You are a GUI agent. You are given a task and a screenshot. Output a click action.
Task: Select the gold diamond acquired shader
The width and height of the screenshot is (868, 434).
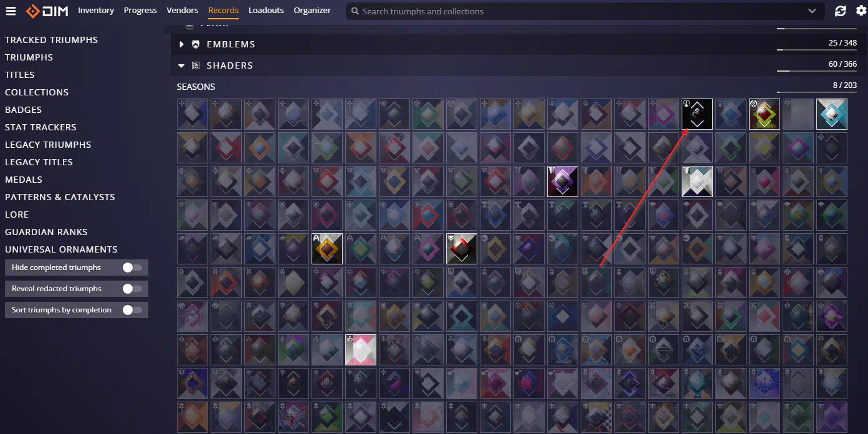(x=327, y=249)
